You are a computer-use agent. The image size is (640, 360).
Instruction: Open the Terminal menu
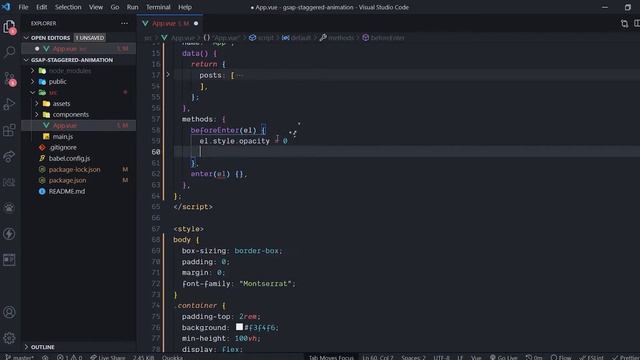[158, 7]
